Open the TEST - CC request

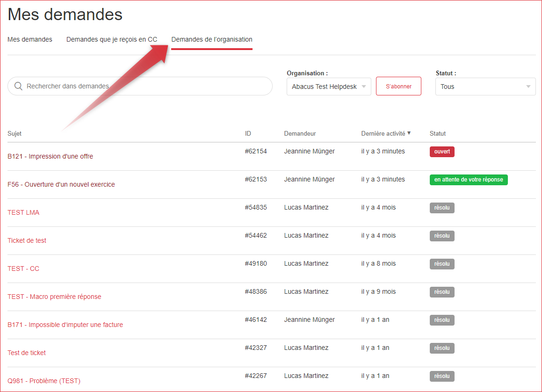pos(23,269)
